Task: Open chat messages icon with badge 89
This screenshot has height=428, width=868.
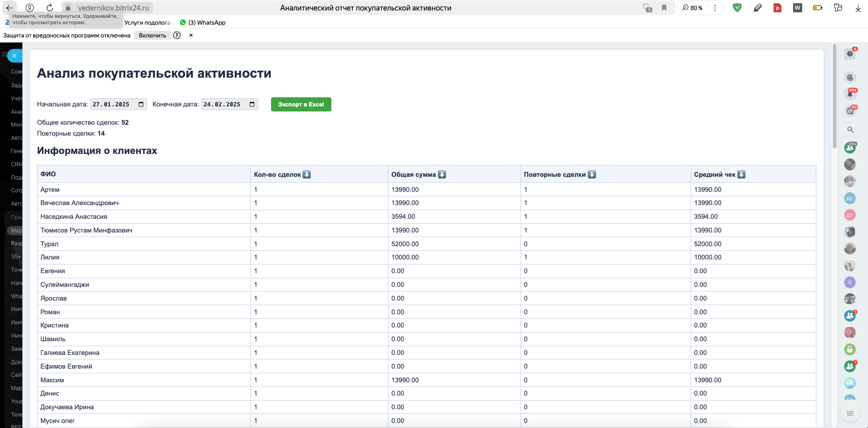Action: 850,111
